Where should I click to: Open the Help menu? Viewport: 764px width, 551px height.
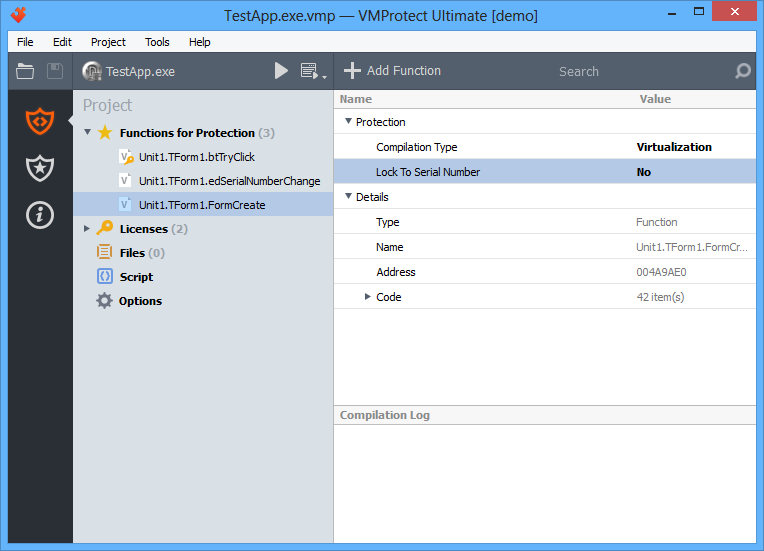coord(199,42)
